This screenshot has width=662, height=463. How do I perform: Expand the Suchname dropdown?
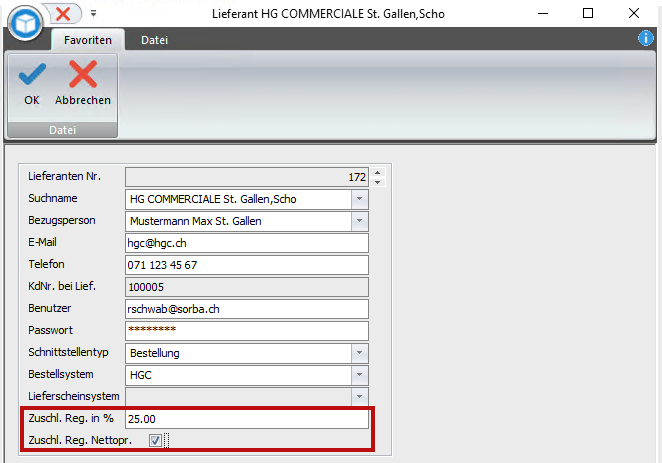tap(359, 199)
